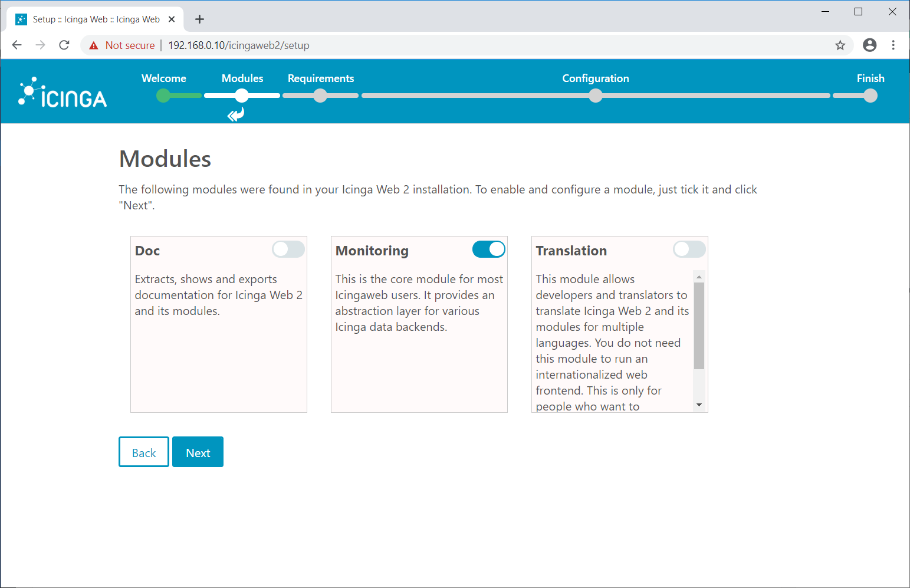Enable the Doc module toggle
This screenshot has height=588, width=910.
[x=288, y=249]
